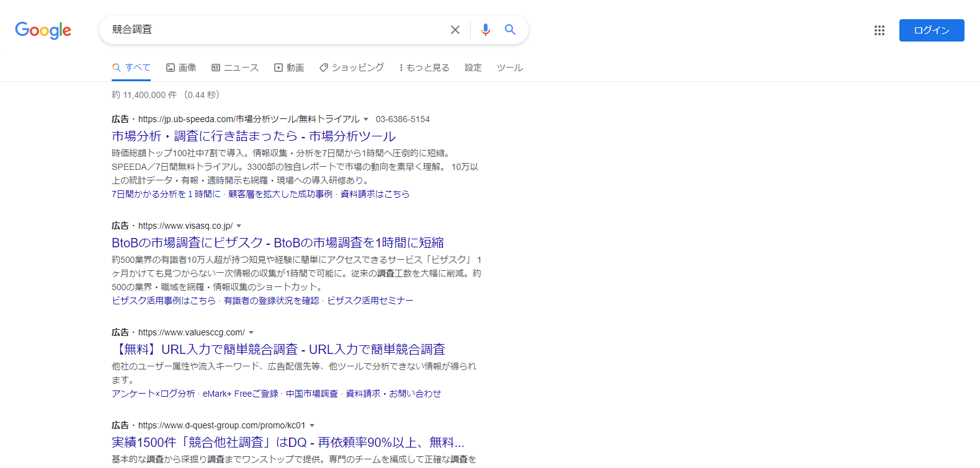The image size is (980, 468).
Task: Click phone number 03-6386-5154
Action: [x=403, y=119]
